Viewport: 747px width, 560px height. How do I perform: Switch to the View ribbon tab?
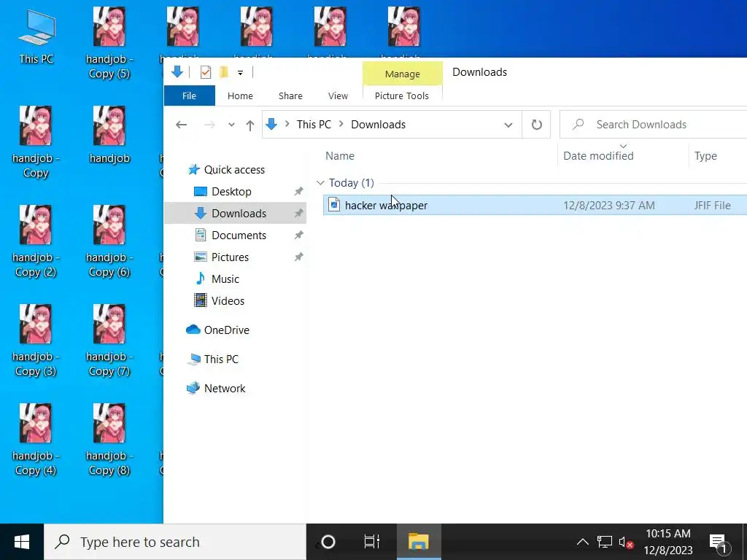tap(338, 96)
